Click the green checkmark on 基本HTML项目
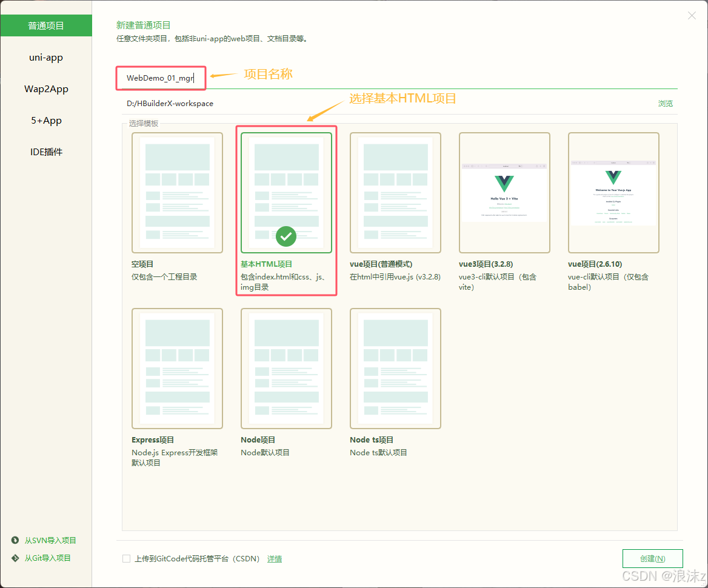This screenshot has width=708, height=588. pyautogui.click(x=286, y=236)
